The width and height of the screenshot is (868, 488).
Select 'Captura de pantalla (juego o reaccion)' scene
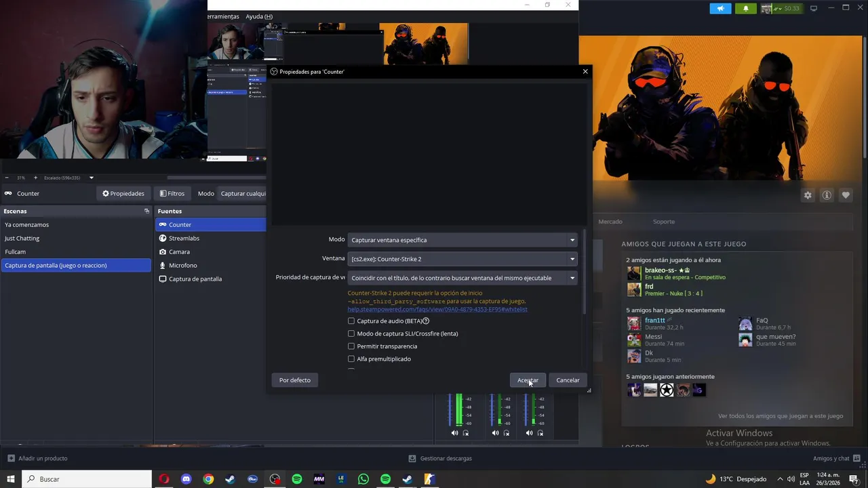coord(76,265)
